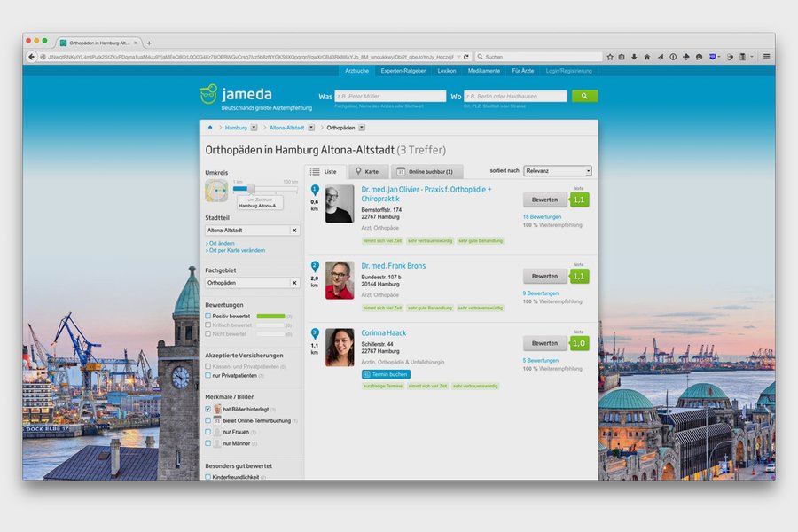
Task: Open Dr. med. Frank Brons profile link
Action: [394, 266]
